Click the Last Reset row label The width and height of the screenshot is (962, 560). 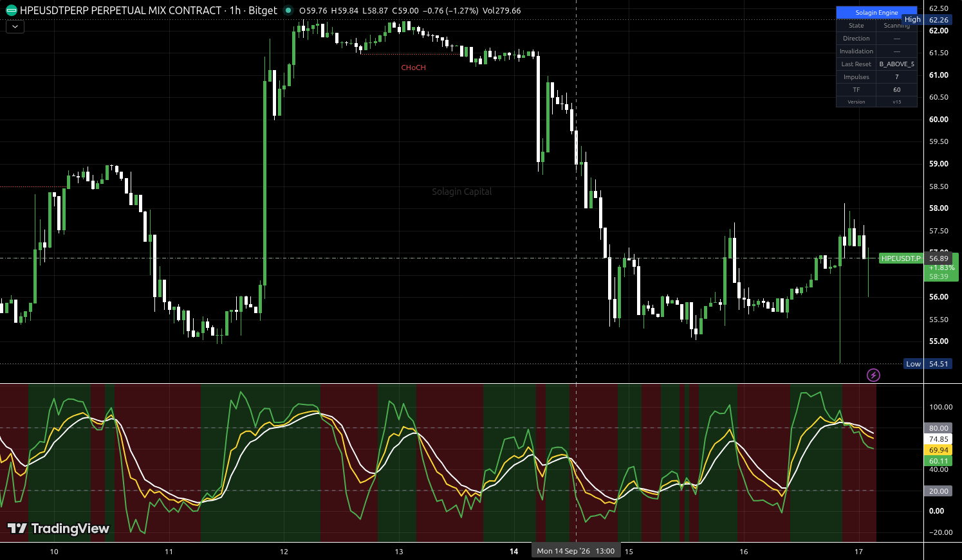pos(856,64)
